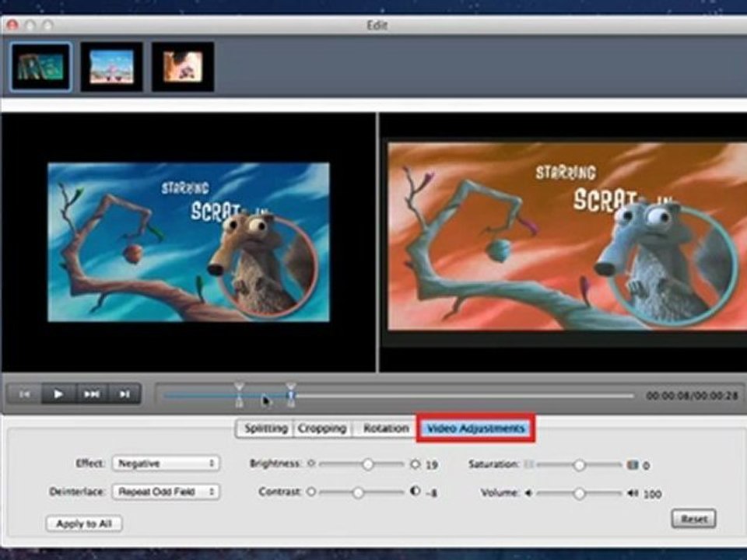Click the Apply to All button
Screen dimensions: 747x560
84,523
